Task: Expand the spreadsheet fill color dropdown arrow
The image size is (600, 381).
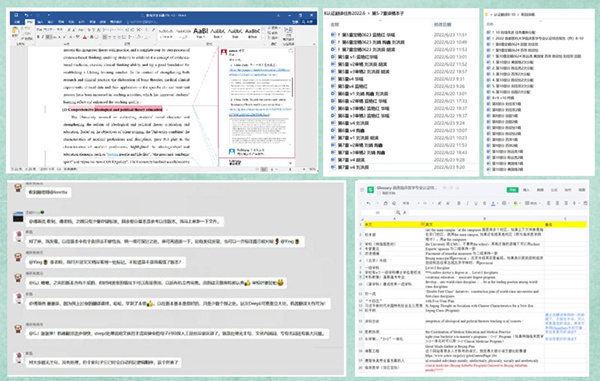Action: 520,203
